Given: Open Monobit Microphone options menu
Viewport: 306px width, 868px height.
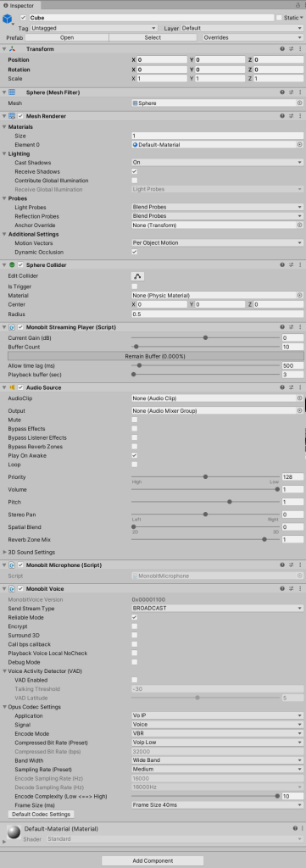Looking at the screenshot, I should pos(299,565).
